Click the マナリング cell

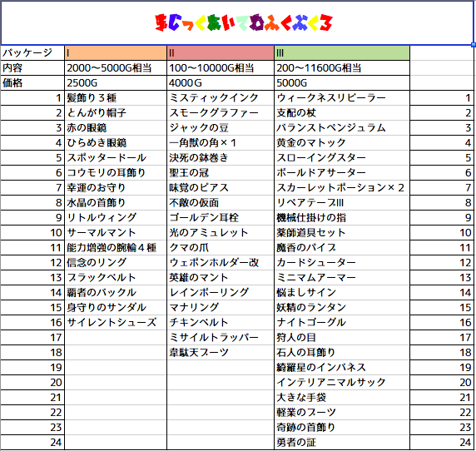tap(221, 307)
